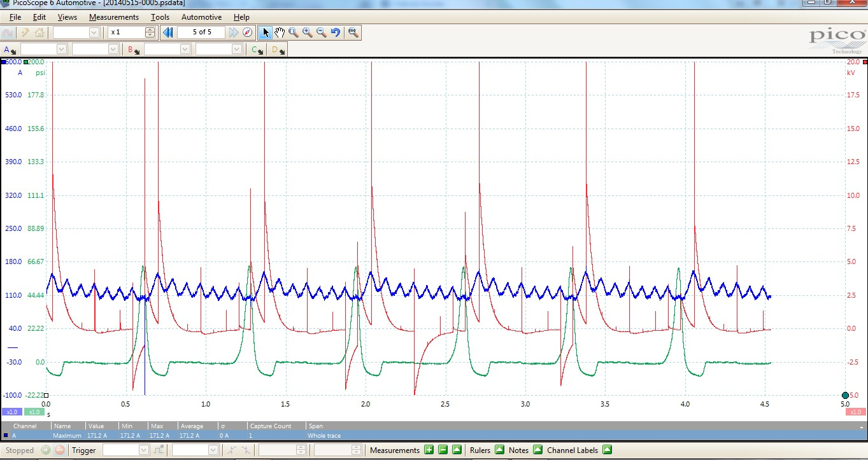The image size is (868, 460).
Task: Increase the zoom factor stepper
Action: click(x=150, y=29)
